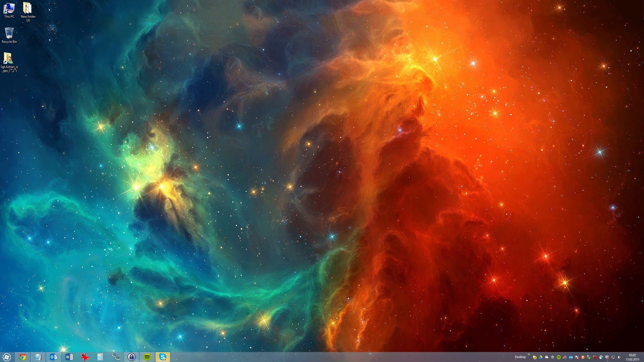Screen dimensions: 644x362
Task: Open Microsoft Word from the taskbar
Action: [x=69, y=357]
